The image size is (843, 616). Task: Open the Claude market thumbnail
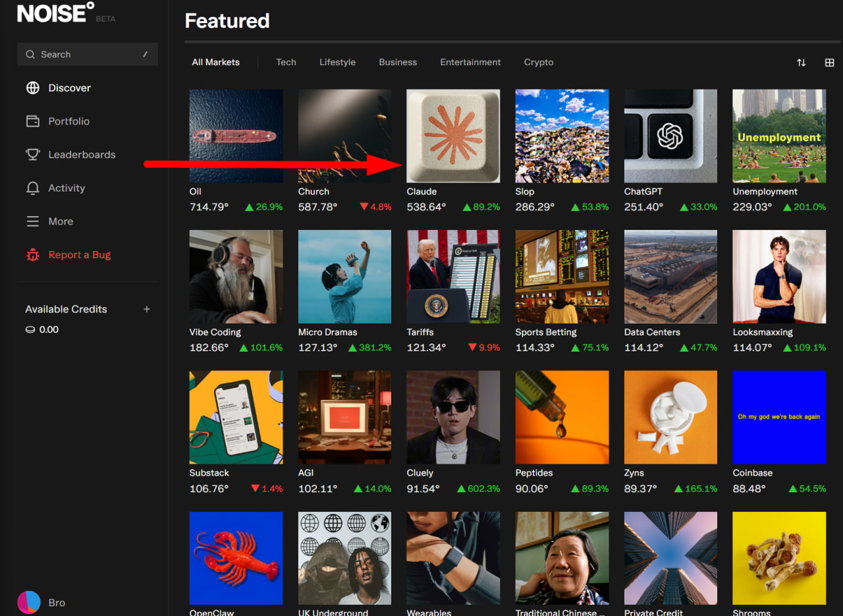pos(453,136)
